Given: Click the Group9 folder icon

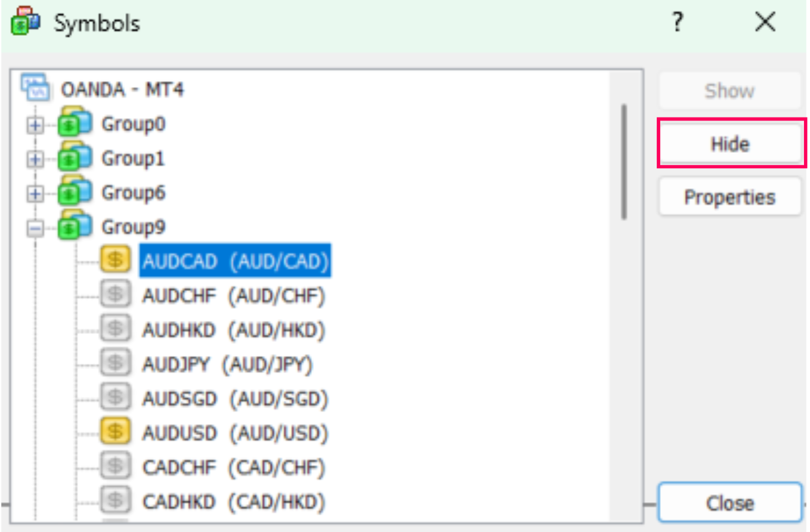Looking at the screenshot, I should point(71,227).
